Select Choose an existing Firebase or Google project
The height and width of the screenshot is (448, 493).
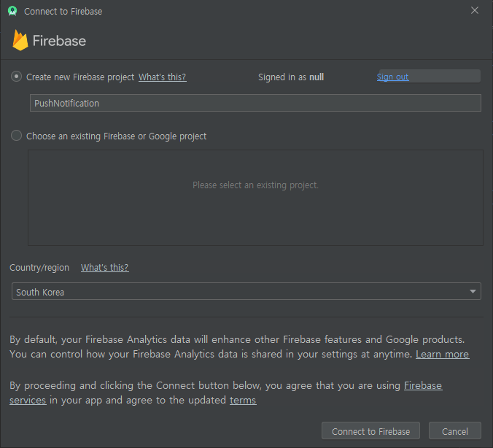click(x=16, y=136)
